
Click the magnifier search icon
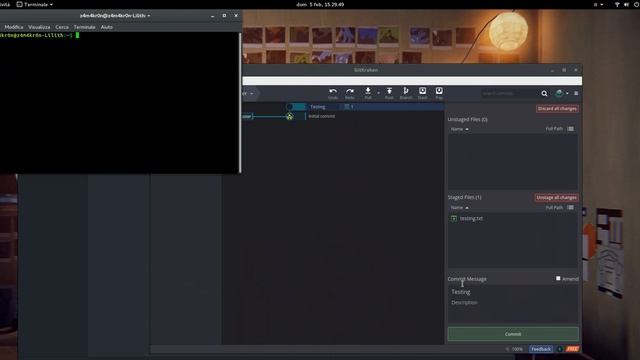pyautogui.click(x=544, y=93)
